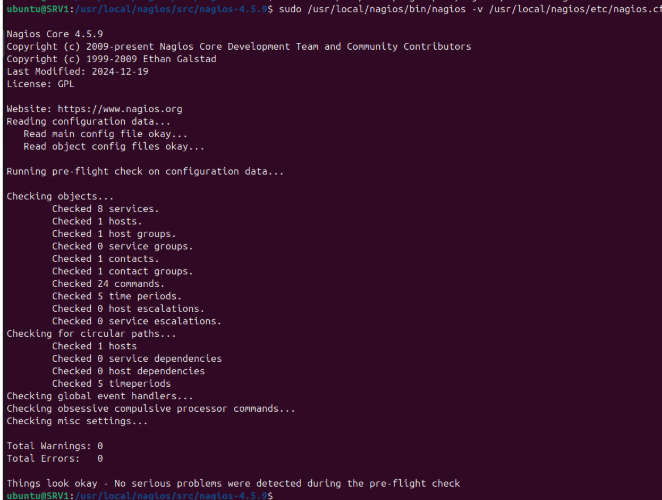Image resolution: width=662 pixels, height=500 pixels.
Task: Click the "Read main config file okay" line
Action: tap(105, 134)
